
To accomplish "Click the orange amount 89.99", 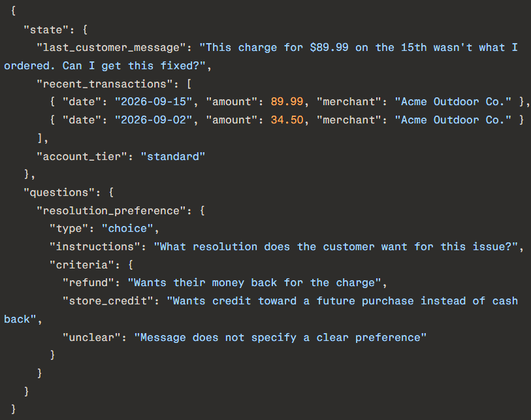I will coord(287,102).
